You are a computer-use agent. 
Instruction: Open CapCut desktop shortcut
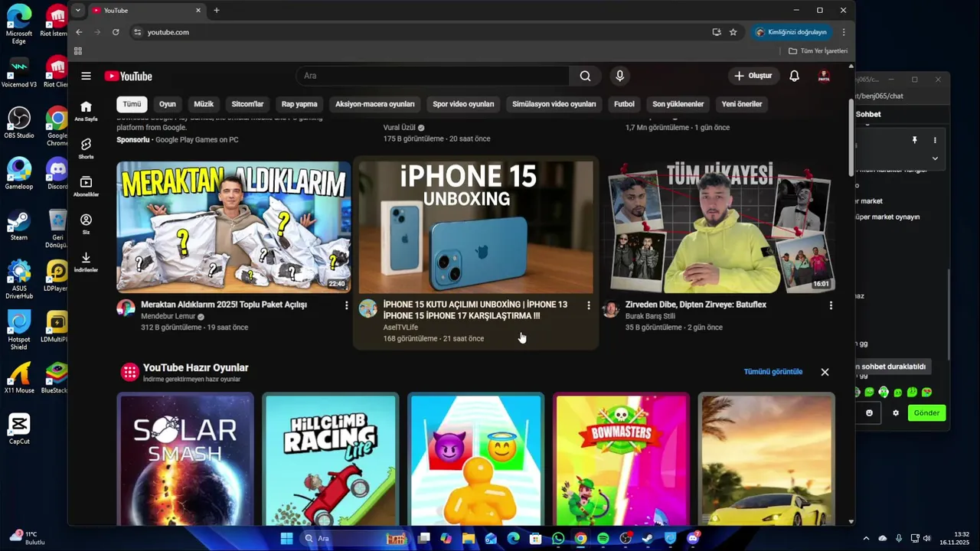tap(19, 429)
